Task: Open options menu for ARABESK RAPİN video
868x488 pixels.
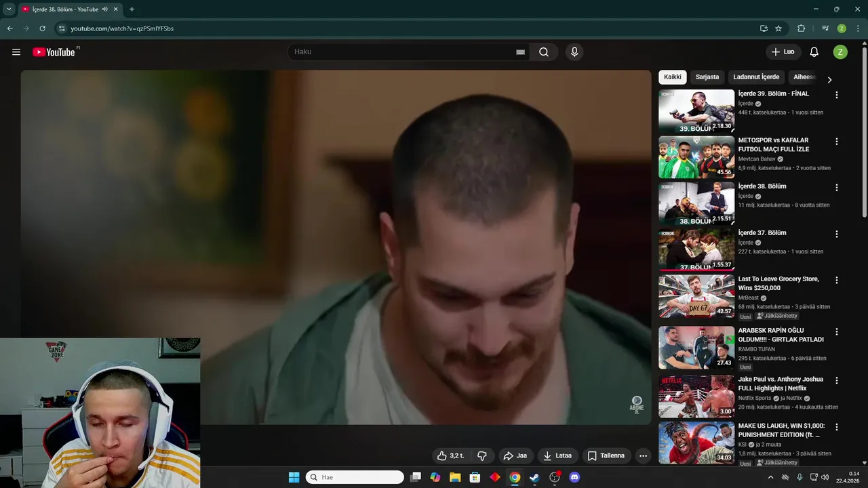Action: 837,332
